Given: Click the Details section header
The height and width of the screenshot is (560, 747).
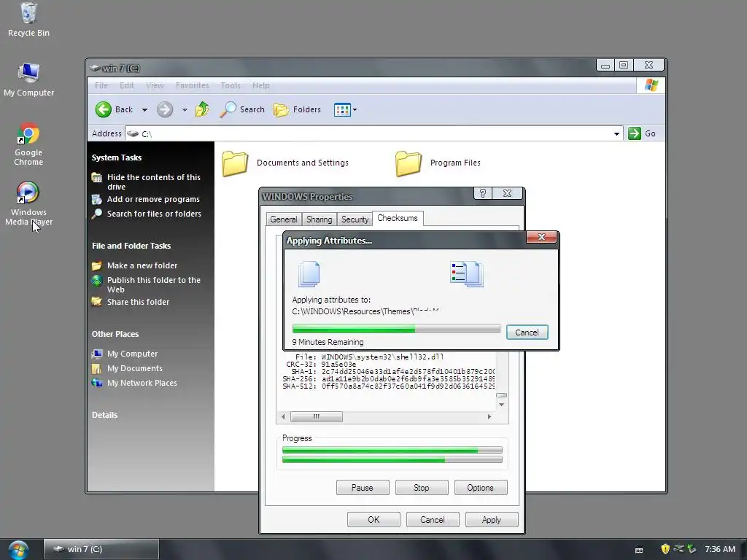Looking at the screenshot, I should (x=104, y=415).
